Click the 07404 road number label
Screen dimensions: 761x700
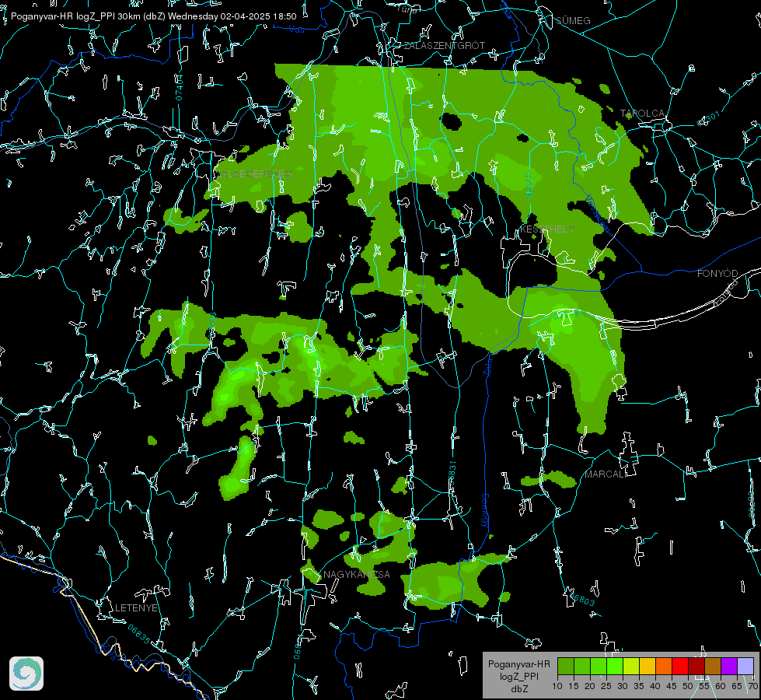tap(179, 87)
